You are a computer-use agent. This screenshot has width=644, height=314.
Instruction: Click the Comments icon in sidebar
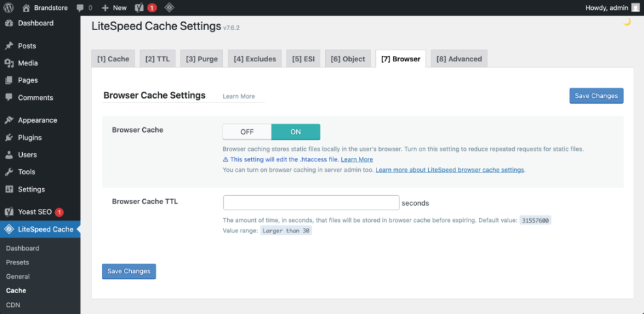[9, 98]
